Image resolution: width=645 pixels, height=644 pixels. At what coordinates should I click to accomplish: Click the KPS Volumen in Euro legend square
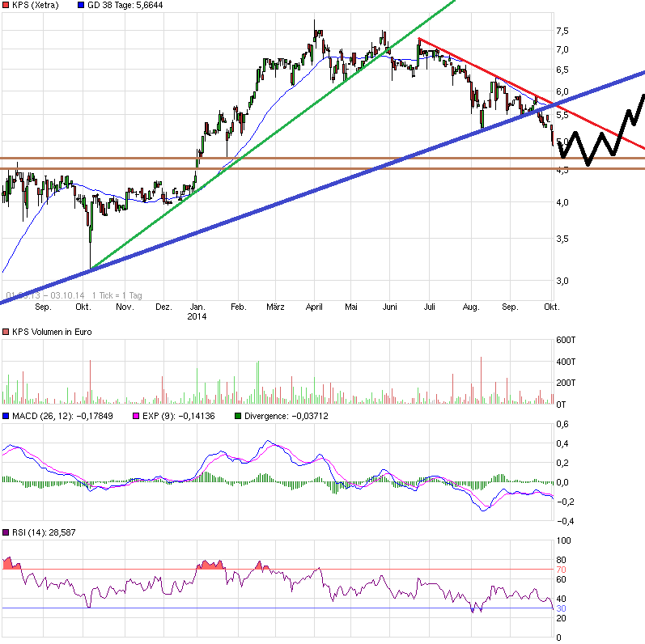(6, 333)
